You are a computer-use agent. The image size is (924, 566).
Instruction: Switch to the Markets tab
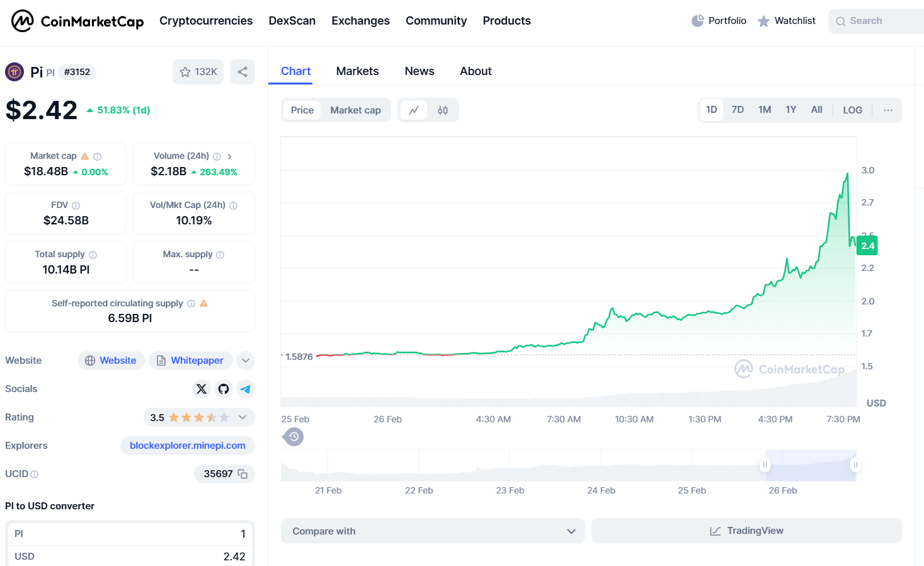point(358,71)
